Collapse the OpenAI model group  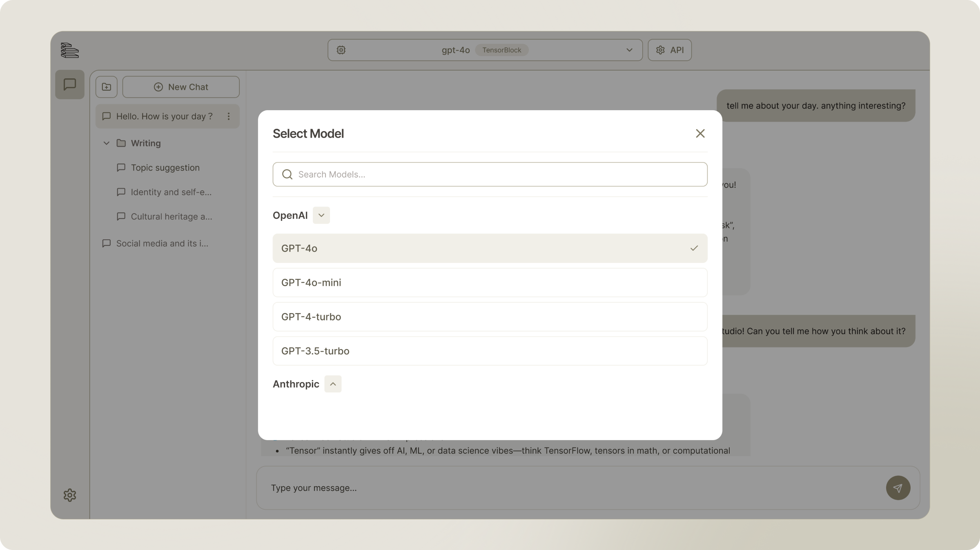pyautogui.click(x=321, y=215)
